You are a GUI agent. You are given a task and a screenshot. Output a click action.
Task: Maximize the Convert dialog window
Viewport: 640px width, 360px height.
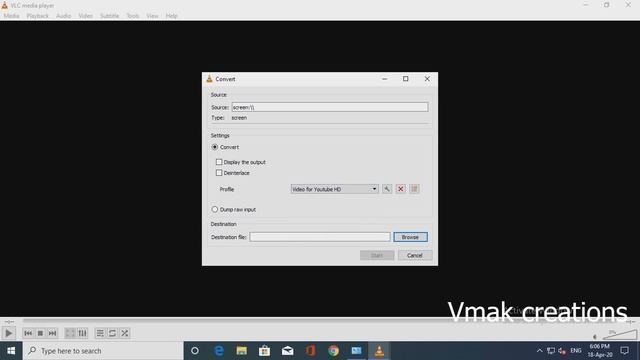tap(405, 79)
